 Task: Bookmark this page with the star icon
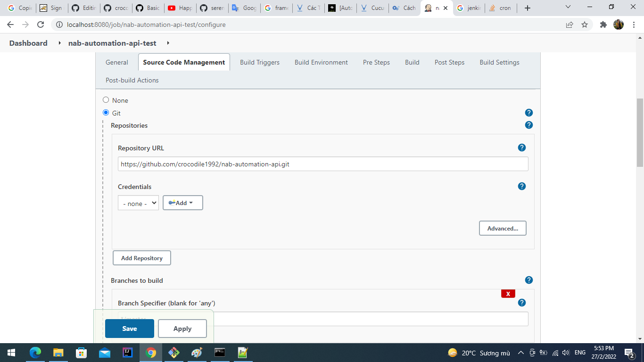(585, 25)
